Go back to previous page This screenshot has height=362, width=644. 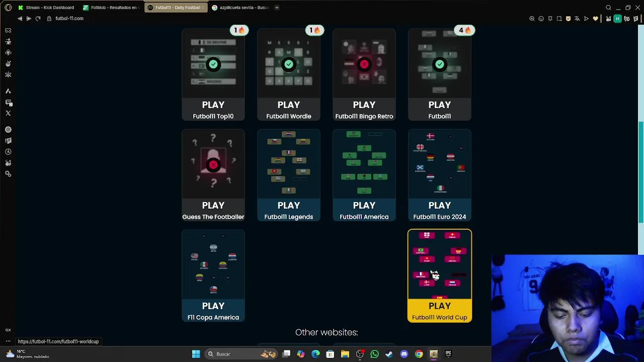click(20, 19)
